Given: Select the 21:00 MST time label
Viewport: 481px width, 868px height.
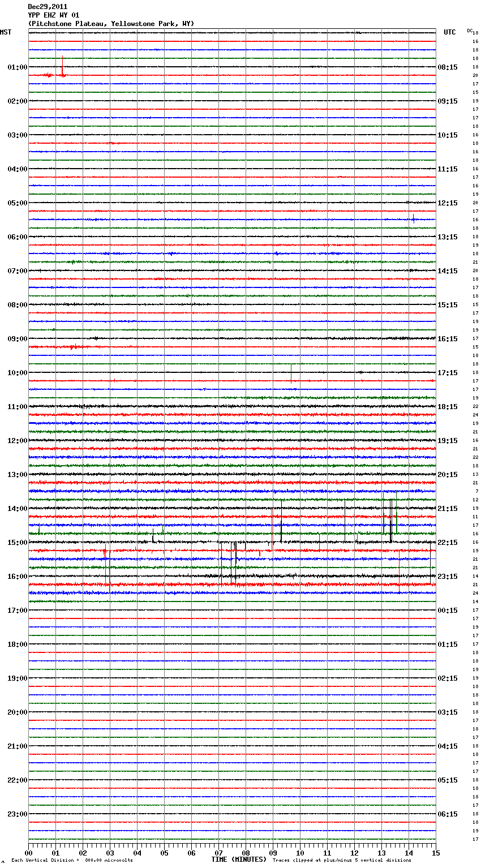Looking at the screenshot, I should click(18, 746).
